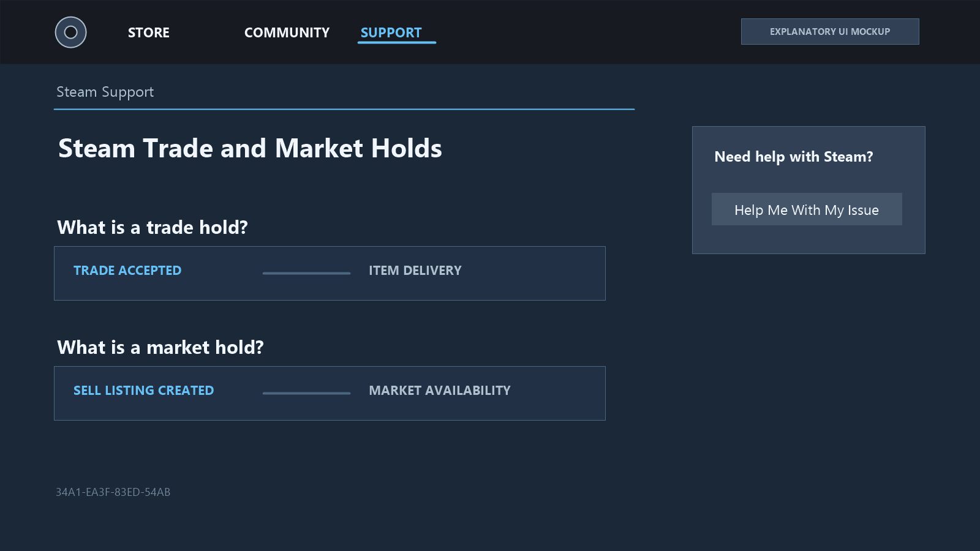The width and height of the screenshot is (980, 551).
Task: Select the TRADE ACCEPTED step label
Action: coord(127,271)
